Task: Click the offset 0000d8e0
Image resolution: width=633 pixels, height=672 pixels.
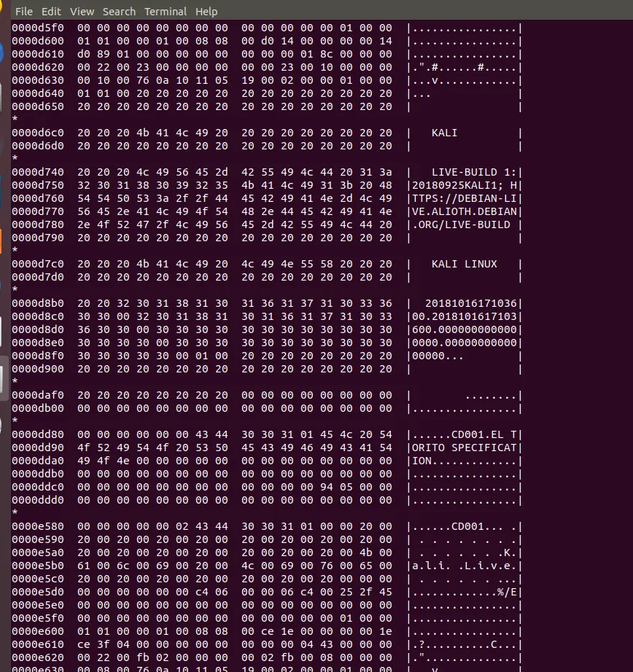Action: coord(38,343)
